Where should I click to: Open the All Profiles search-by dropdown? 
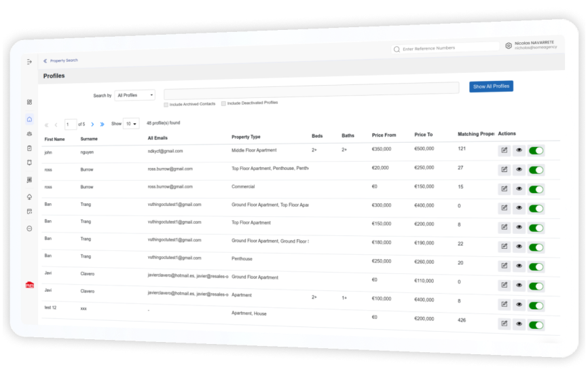135,95
